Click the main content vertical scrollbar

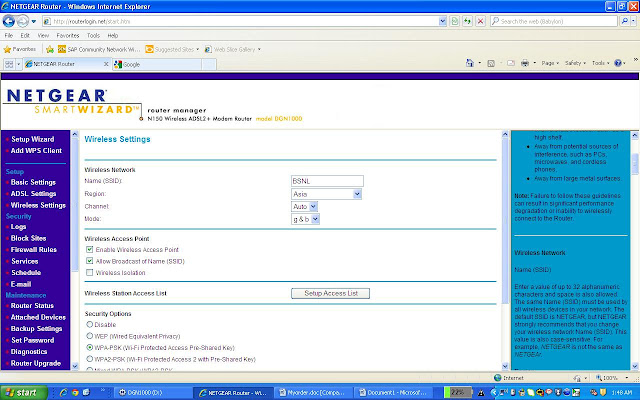click(505, 220)
